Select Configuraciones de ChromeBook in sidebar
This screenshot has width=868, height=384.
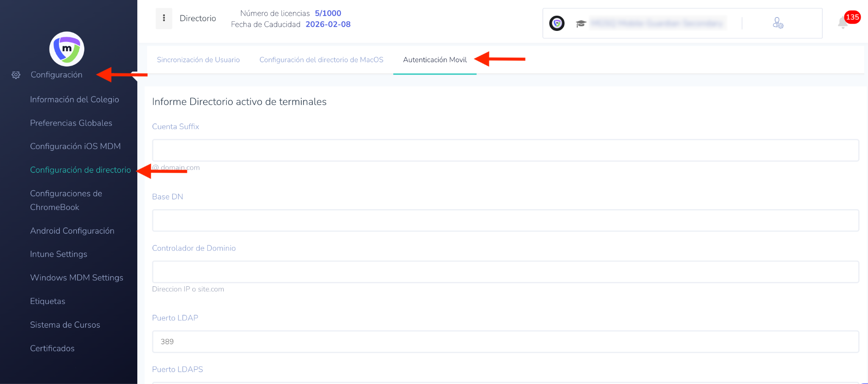tap(66, 200)
